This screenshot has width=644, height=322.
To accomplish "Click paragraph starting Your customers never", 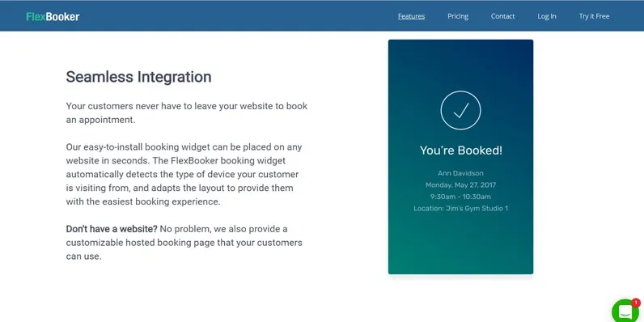I will coord(186,113).
